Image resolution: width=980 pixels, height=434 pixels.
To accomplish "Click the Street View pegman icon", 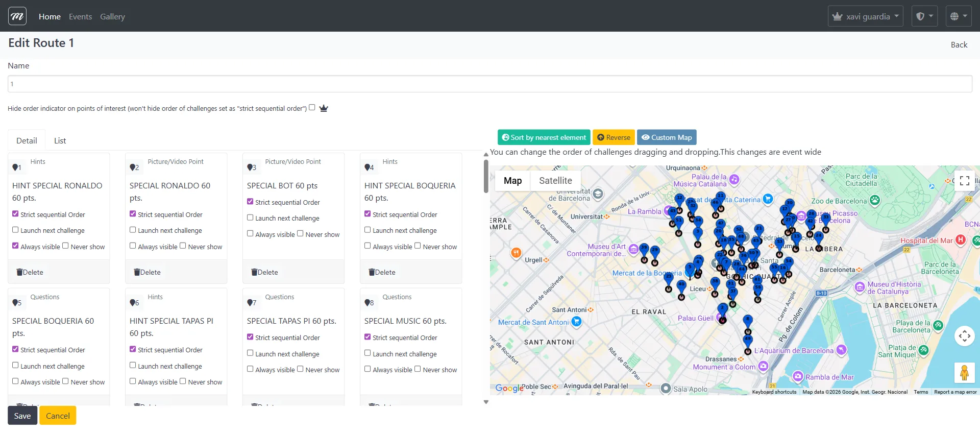I will tap(964, 373).
